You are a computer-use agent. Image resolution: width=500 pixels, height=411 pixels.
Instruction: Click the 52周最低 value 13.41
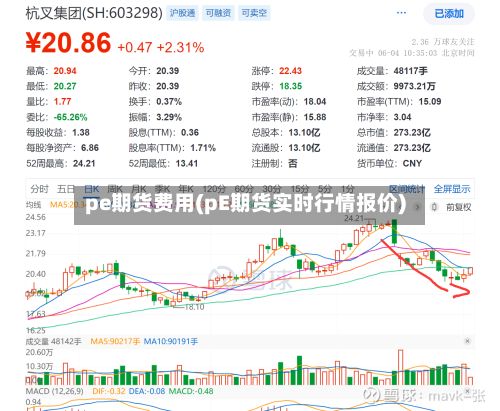click(x=187, y=163)
